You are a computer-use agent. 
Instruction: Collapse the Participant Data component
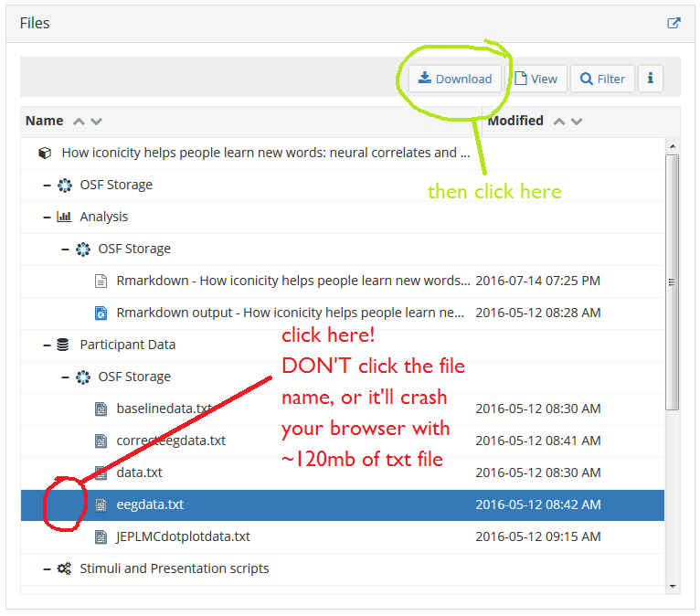[x=47, y=345]
